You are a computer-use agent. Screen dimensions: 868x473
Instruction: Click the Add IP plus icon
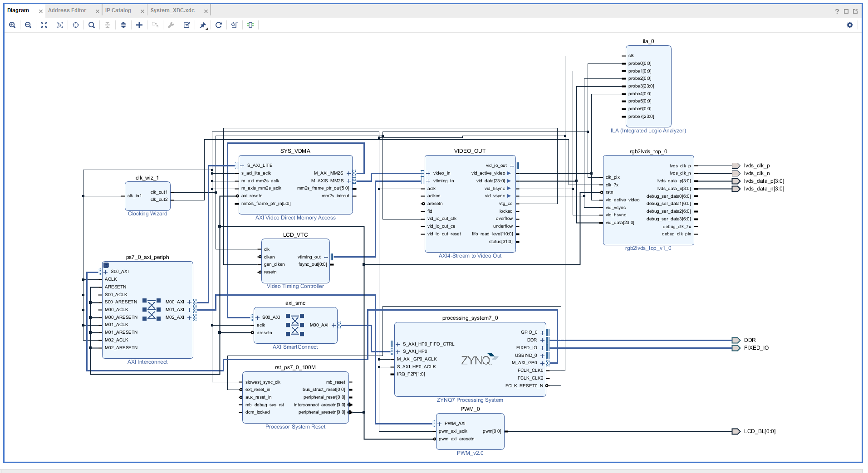point(139,25)
